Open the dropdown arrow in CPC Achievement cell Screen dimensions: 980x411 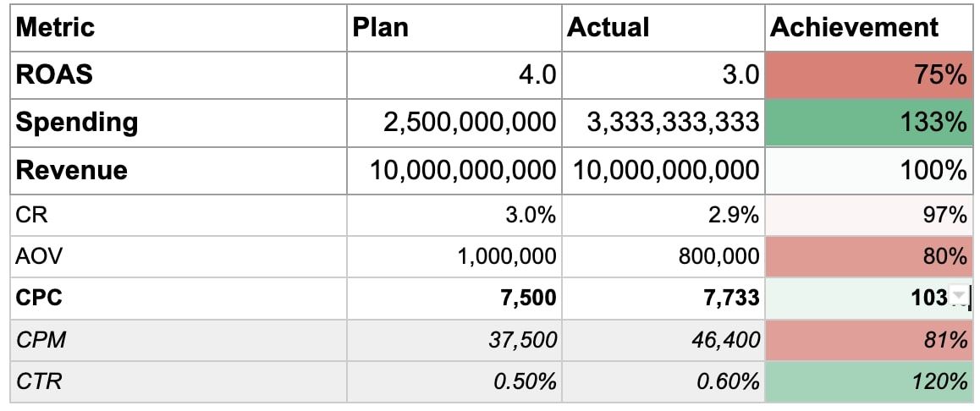[x=959, y=295]
